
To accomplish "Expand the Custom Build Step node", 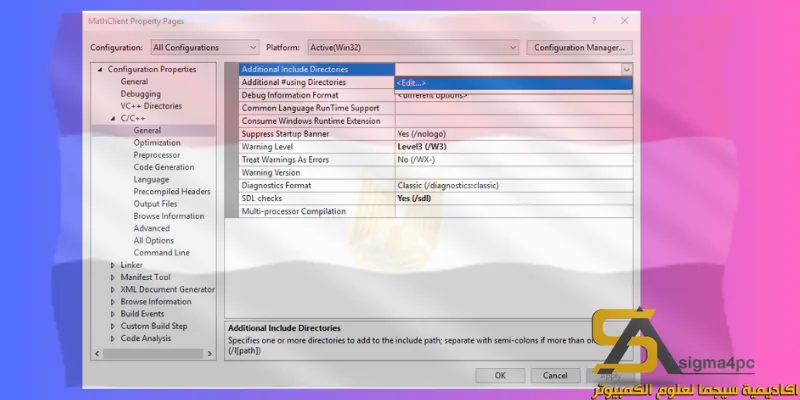I will point(113,326).
